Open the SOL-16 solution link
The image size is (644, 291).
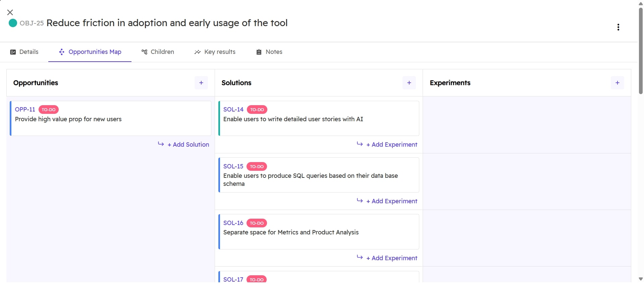(x=233, y=223)
